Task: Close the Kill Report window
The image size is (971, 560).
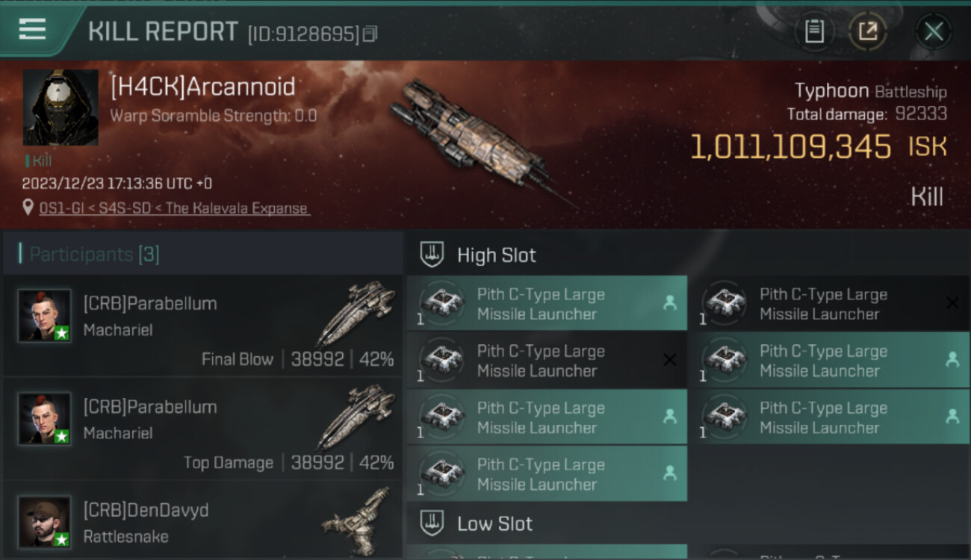Action: point(934,31)
